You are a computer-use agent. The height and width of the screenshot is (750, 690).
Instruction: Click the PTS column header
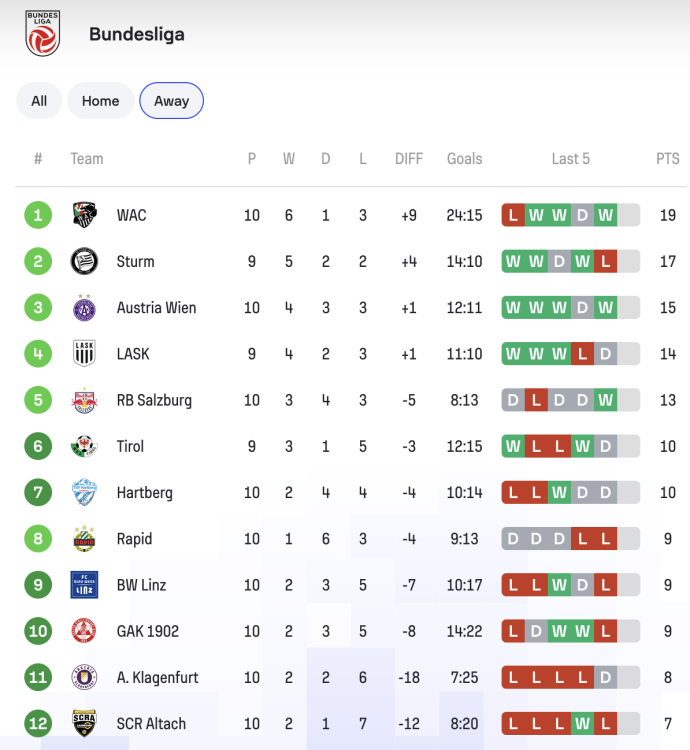[x=667, y=159]
